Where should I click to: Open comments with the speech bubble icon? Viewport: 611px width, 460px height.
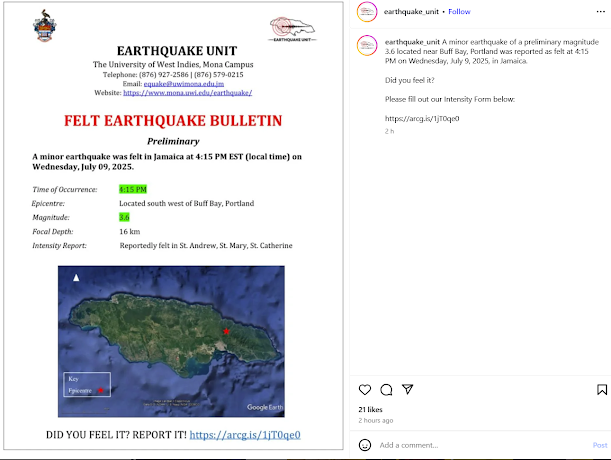point(386,389)
